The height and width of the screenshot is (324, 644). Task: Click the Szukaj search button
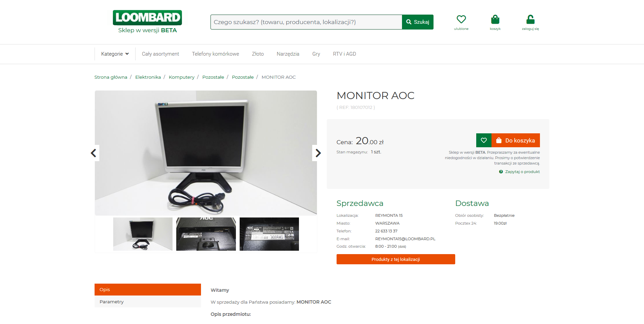click(x=418, y=22)
